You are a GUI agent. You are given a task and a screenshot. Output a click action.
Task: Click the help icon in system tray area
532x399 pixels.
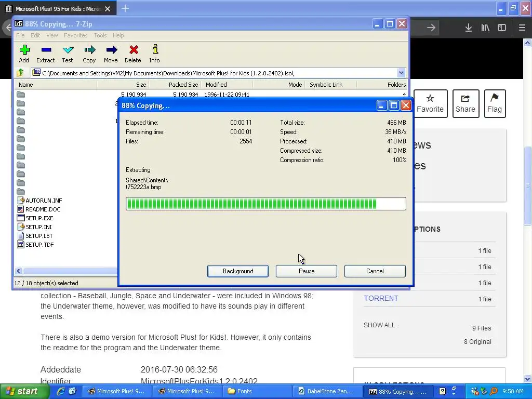click(x=442, y=391)
